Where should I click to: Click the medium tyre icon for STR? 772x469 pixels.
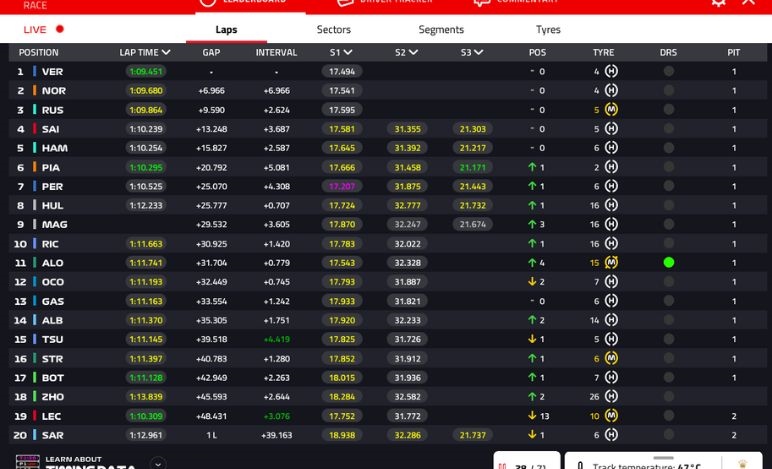coord(611,359)
